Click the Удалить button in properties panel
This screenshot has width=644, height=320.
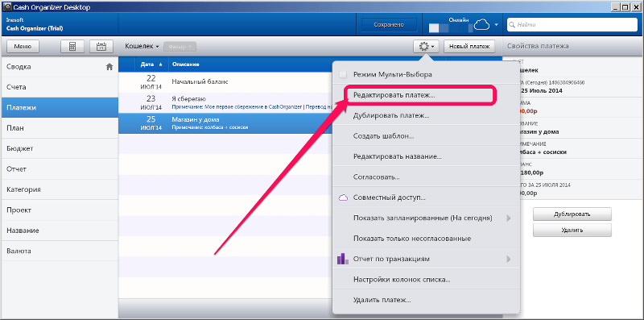click(x=572, y=230)
